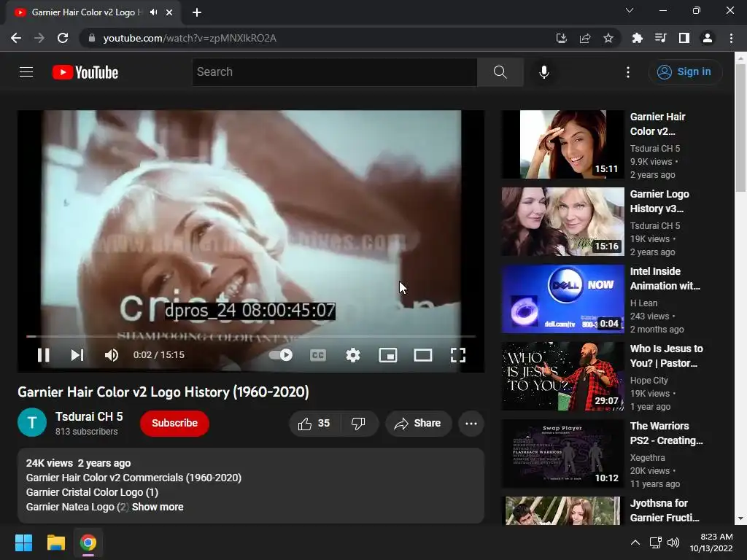Viewport: 747px width, 560px height.
Task: Enter full screen mode
Action: click(458, 355)
